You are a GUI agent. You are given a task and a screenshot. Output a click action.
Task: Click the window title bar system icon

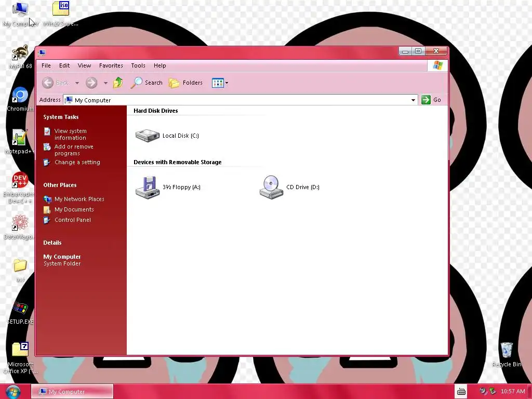pyautogui.click(x=42, y=52)
